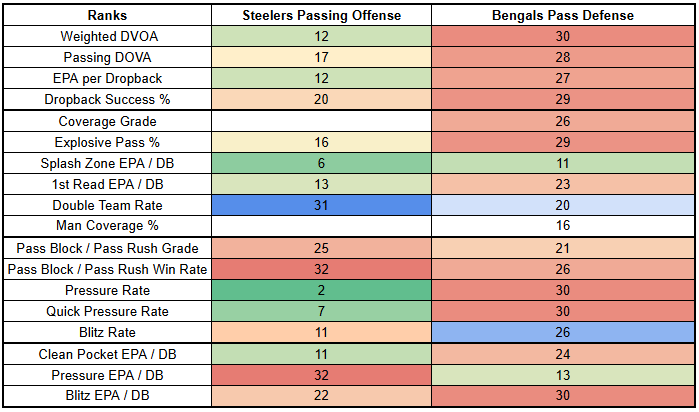
Task: Click the Bengals Man Coverage % value 16
Action: click(x=563, y=227)
